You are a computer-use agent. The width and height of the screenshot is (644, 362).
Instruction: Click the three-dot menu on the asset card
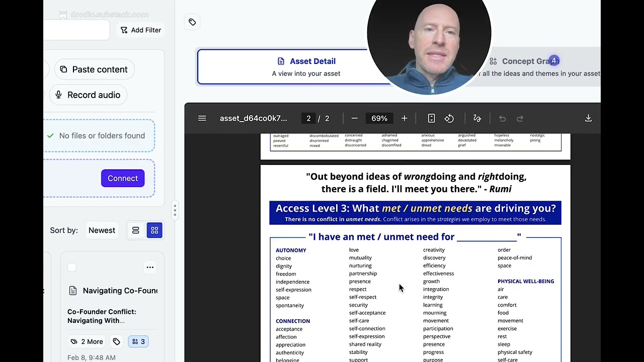coord(150,267)
